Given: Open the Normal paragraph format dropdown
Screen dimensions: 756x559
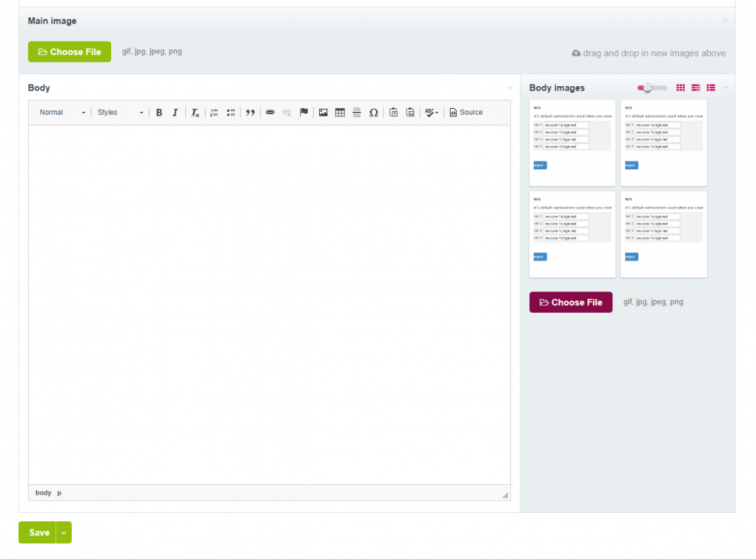Looking at the screenshot, I should pyautogui.click(x=62, y=113).
